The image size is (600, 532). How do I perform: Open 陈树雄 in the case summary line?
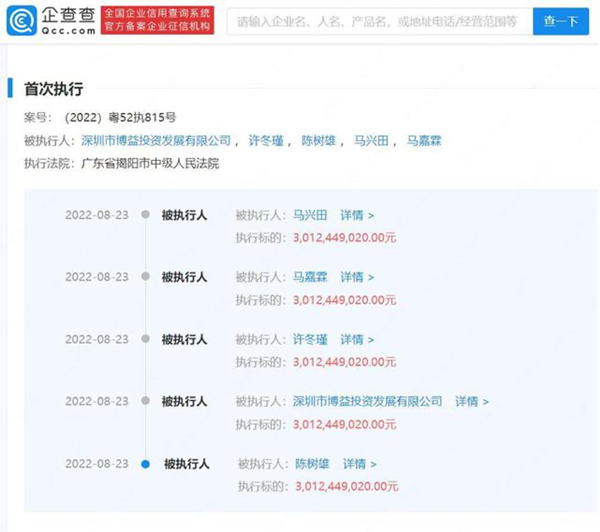(x=319, y=141)
